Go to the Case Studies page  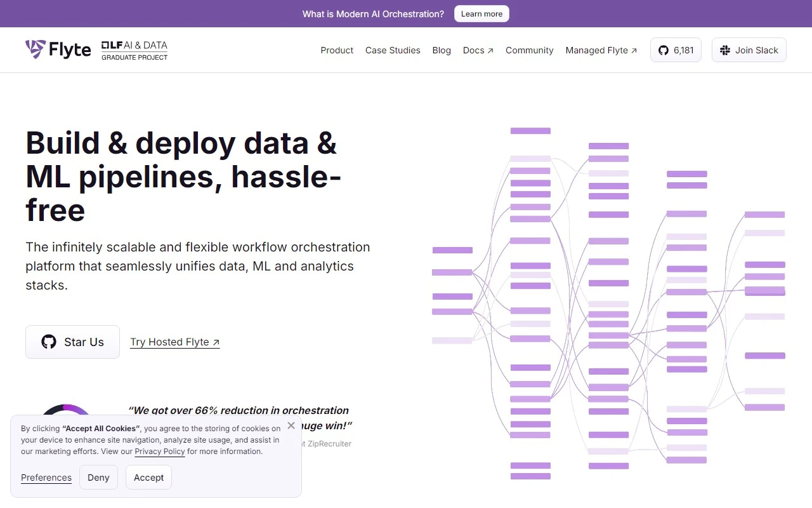[393, 50]
